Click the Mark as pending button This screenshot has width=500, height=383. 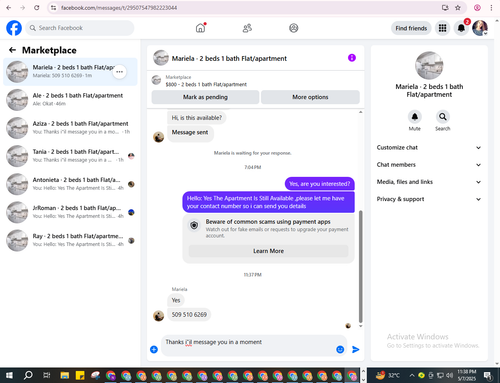[205, 97]
